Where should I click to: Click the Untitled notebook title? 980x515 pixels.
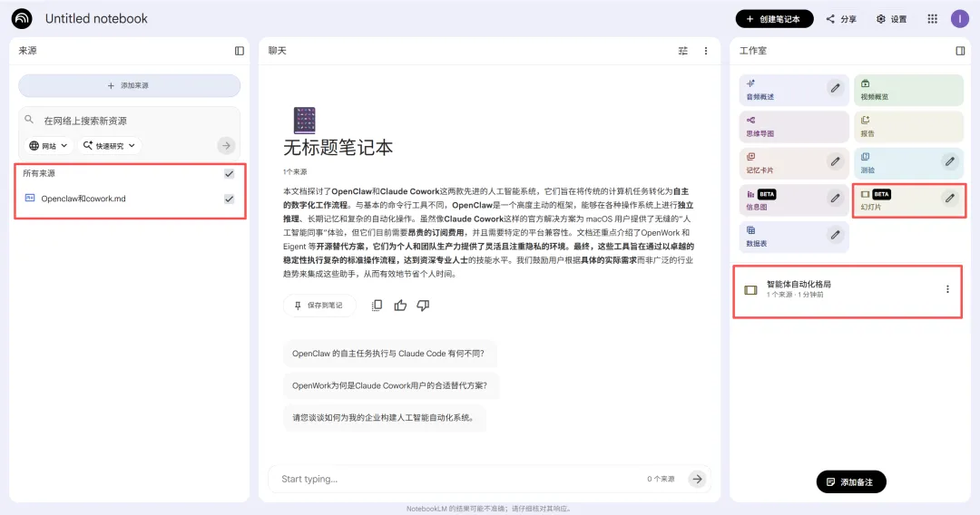point(96,19)
